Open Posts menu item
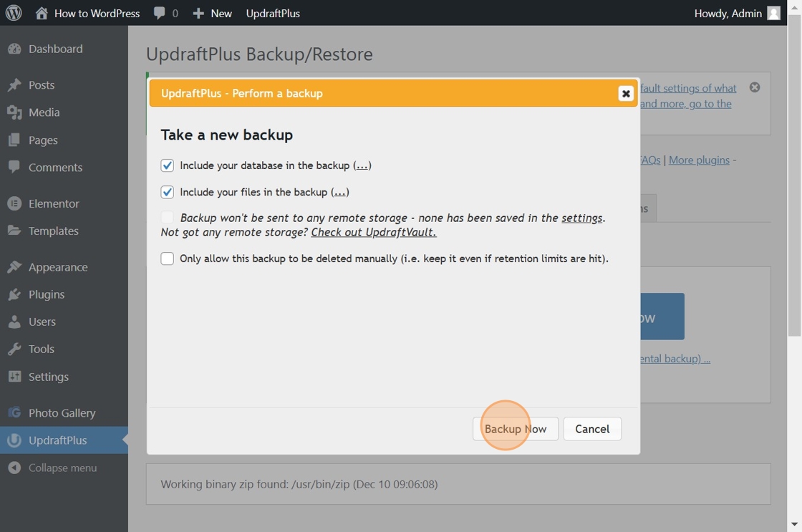Viewport: 802px width, 532px height. 64,85
